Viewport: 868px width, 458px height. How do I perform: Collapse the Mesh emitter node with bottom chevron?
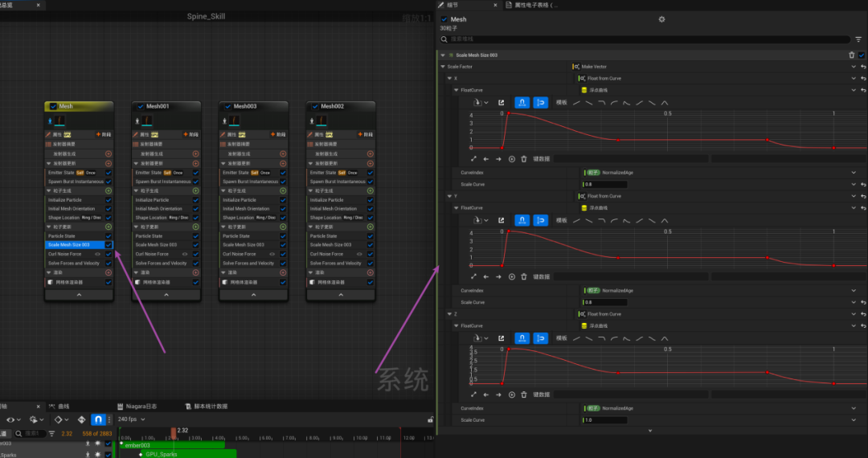pos(79,295)
